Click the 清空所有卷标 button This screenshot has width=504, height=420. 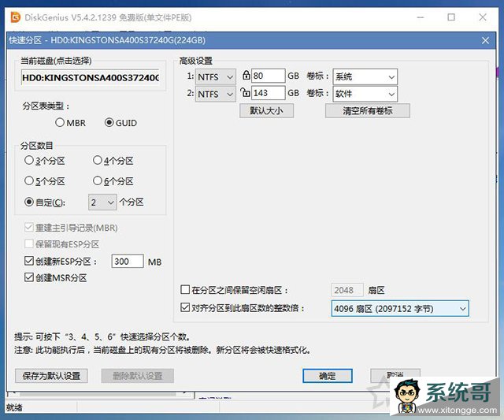coord(368,110)
